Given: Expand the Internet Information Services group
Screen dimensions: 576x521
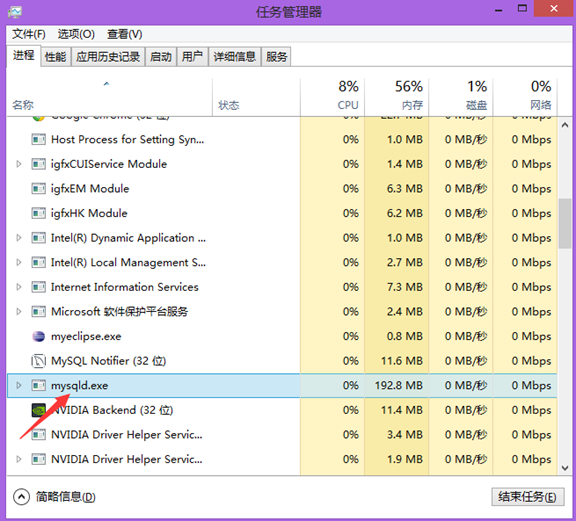Looking at the screenshot, I should coord(19,287).
